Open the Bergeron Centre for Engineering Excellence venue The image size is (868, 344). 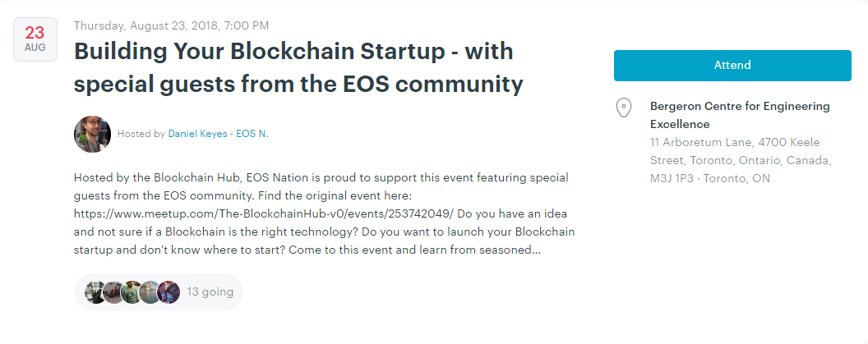pos(740,115)
